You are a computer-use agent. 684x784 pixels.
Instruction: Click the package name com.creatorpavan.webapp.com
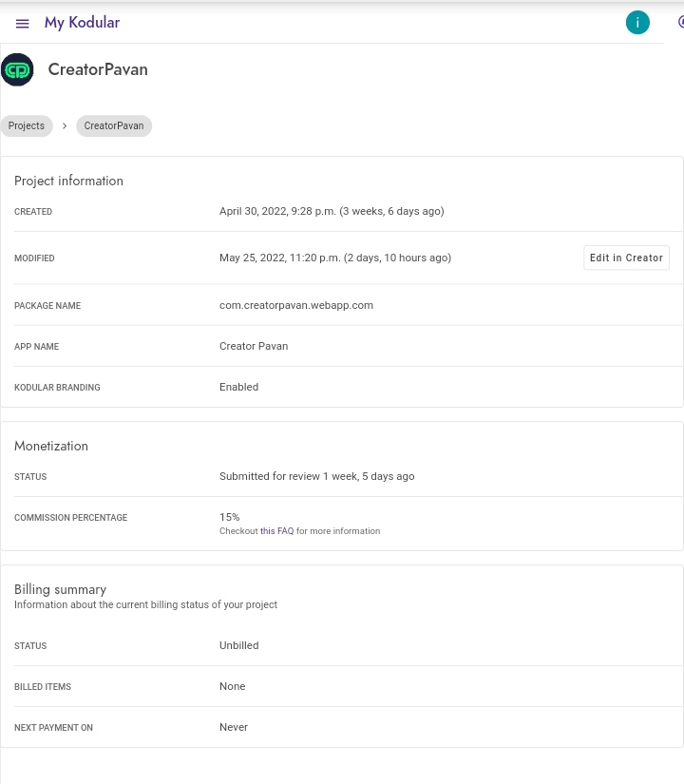point(296,306)
